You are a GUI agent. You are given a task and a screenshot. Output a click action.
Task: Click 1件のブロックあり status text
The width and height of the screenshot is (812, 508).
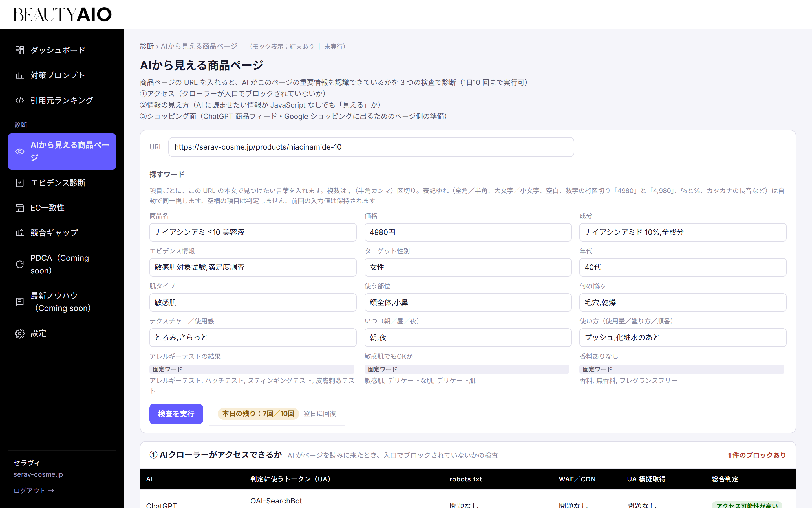pyautogui.click(x=757, y=455)
